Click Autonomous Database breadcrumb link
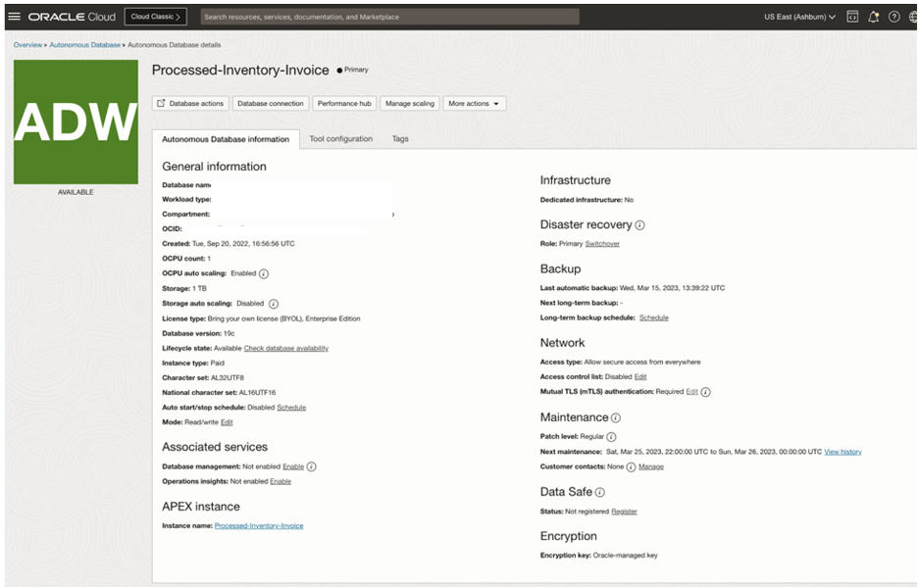The width and height of the screenshot is (918, 588). [x=85, y=45]
